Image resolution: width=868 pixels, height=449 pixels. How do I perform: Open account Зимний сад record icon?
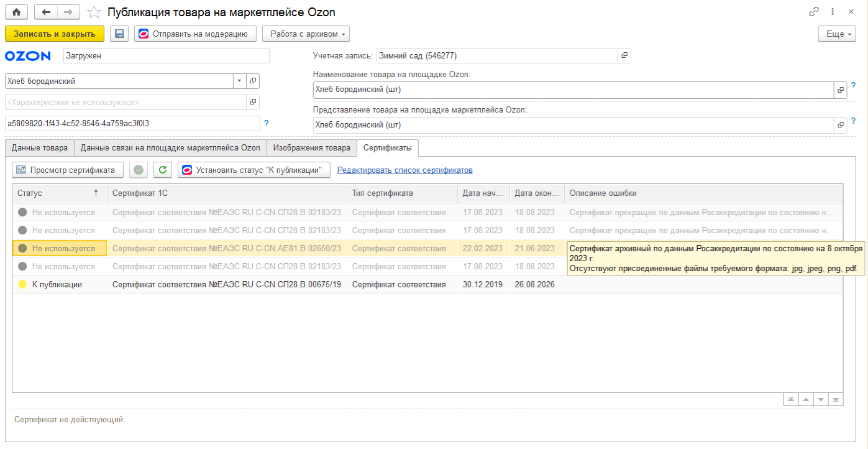tap(624, 55)
